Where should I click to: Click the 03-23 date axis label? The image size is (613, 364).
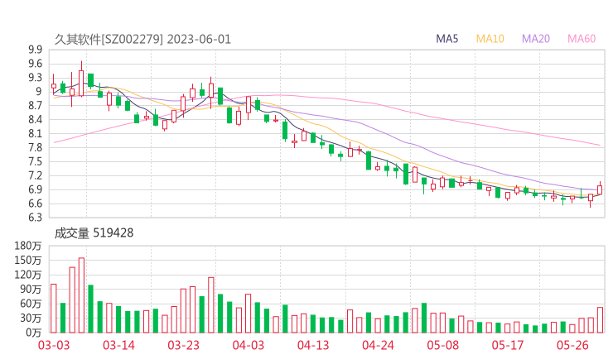pyautogui.click(x=183, y=345)
